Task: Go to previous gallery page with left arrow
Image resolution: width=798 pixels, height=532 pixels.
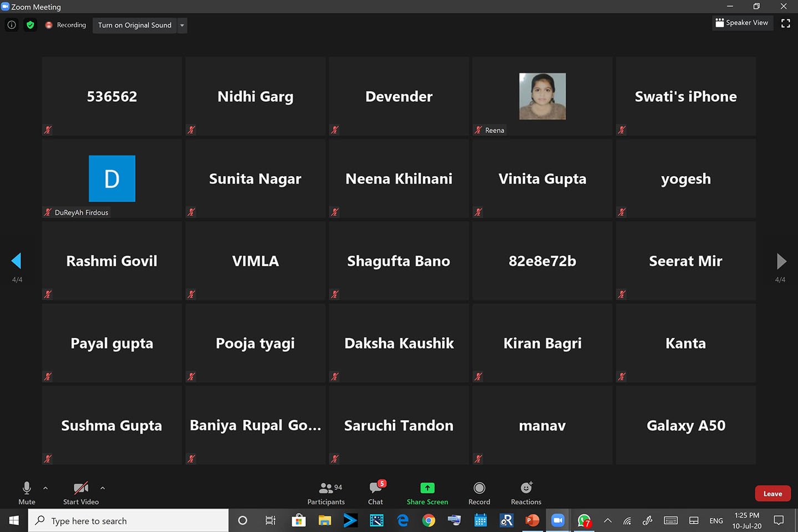Action: click(x=16, y=260)
